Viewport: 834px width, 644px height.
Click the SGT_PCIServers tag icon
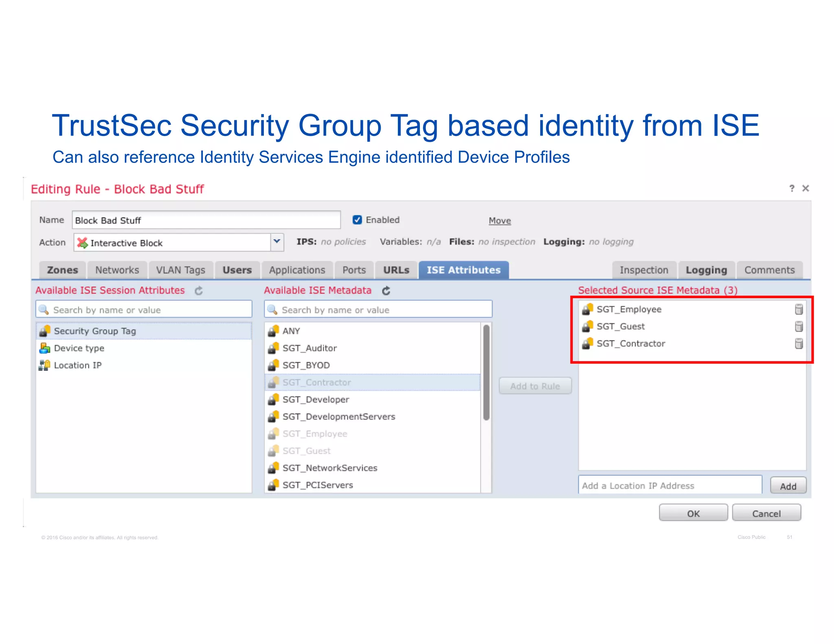point(274,485)
